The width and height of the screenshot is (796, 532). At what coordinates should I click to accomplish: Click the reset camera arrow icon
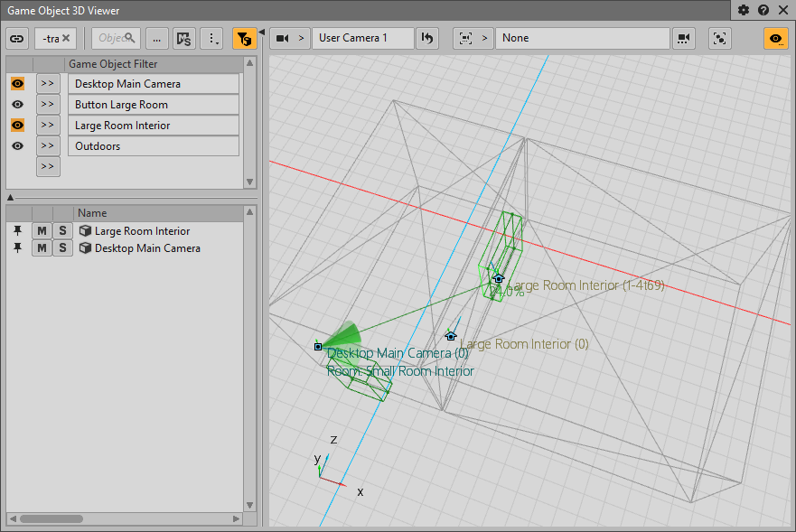coord(427,38)
